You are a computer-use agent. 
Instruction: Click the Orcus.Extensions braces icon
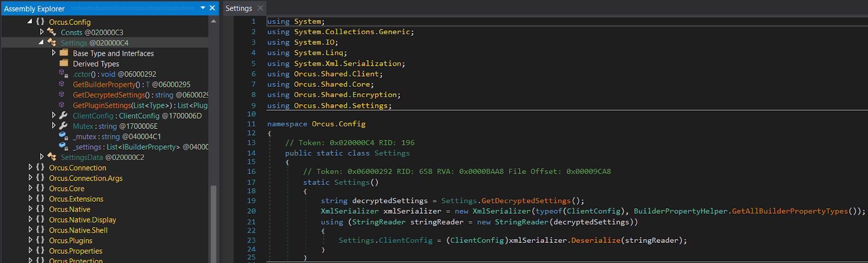(x=40, y=198)
